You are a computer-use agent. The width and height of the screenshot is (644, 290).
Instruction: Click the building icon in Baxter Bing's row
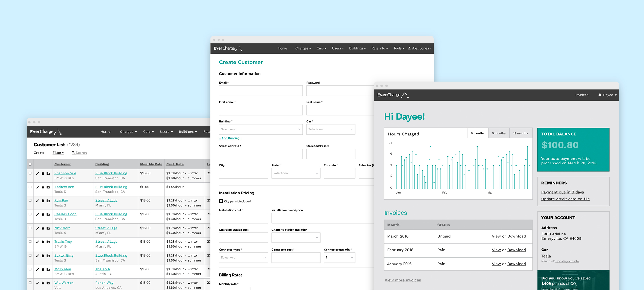(48, 256)
